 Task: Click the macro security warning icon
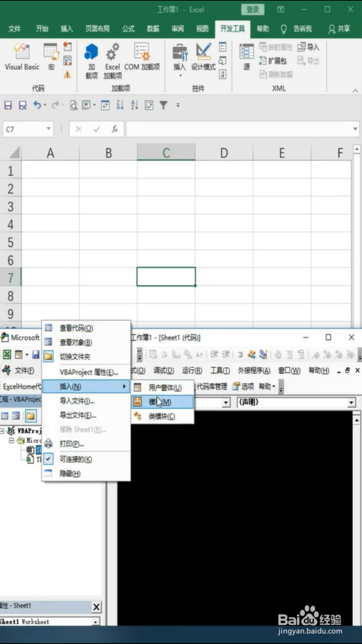click(x=67, y=74)
